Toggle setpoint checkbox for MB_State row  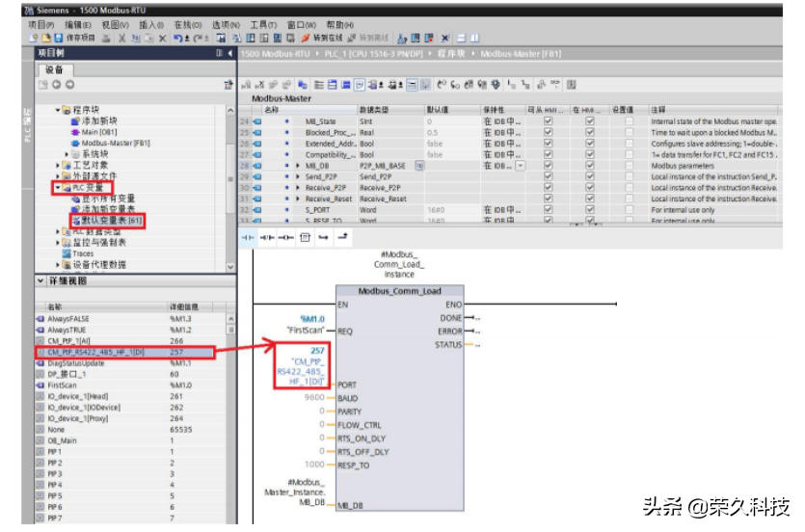(629, 121)
